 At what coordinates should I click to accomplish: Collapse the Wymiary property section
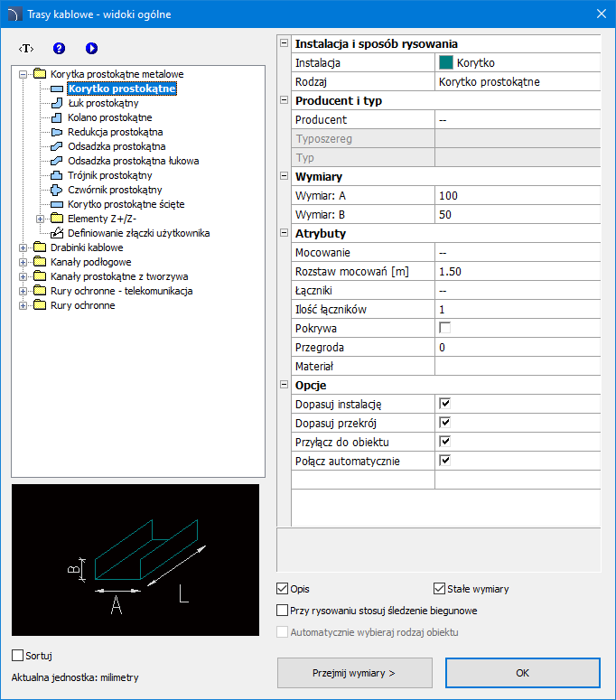[x=285, y=177]
